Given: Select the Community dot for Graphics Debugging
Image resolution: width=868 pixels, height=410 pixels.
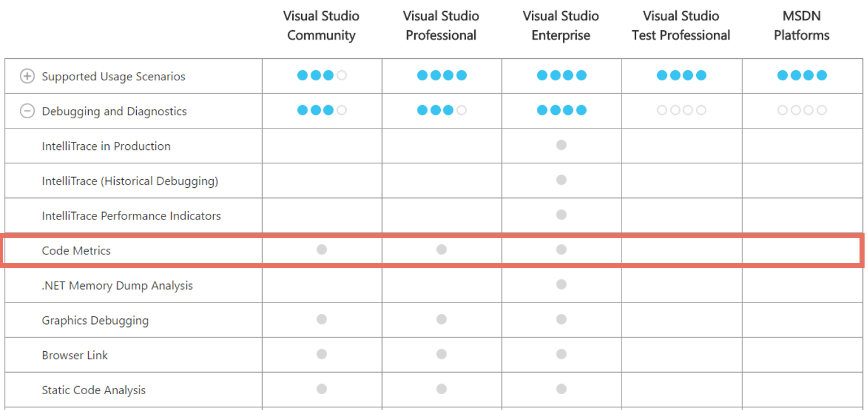Looking at the screenshot, I should 322,319.
